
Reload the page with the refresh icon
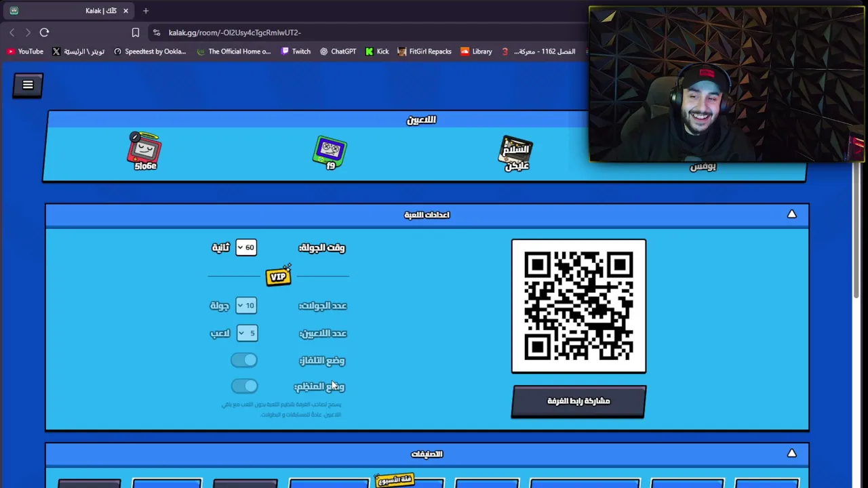coord(44,32)
